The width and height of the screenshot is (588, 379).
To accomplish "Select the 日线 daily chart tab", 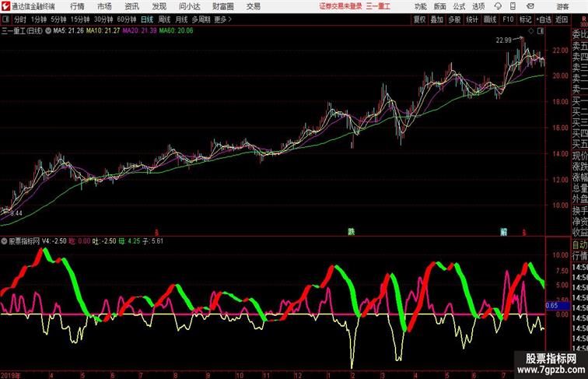I will click(x=147, y=19).
